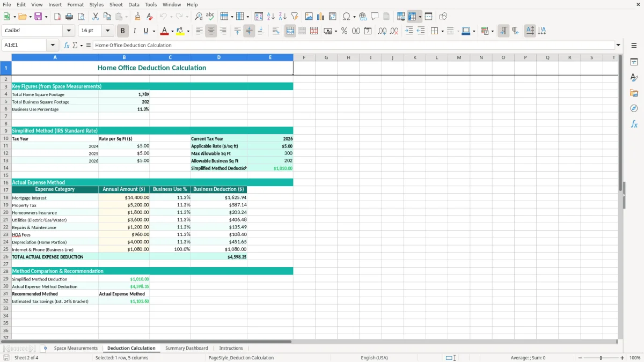Screen dimensions: 644x362
Task: Switch to the Instructions sheet tab
Action: point(231,348)
